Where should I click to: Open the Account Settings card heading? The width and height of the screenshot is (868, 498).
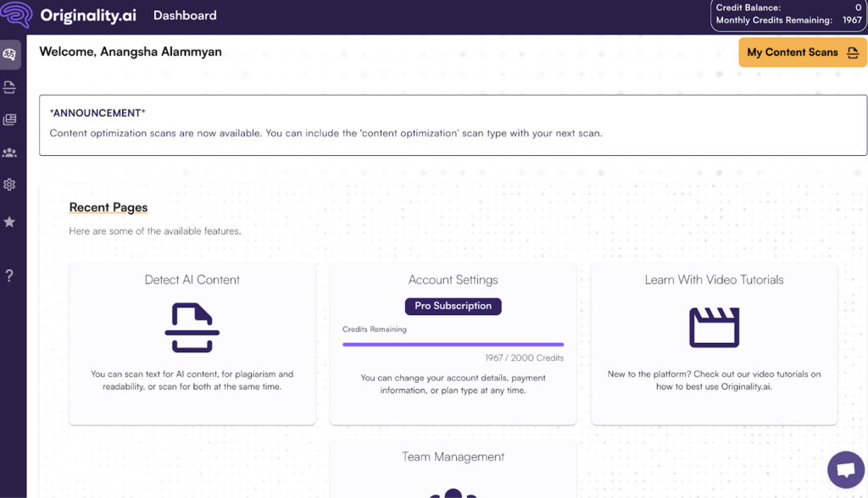[x=453, y=280]
